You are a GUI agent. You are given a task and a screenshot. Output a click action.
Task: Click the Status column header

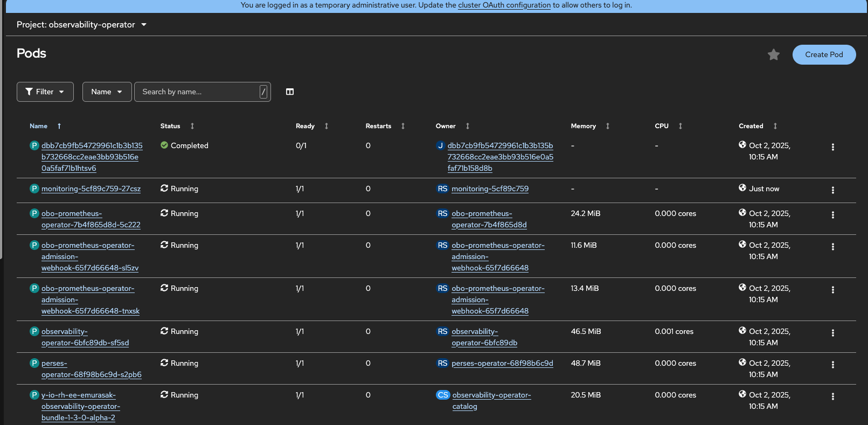pyautogui.click(x=170, y=126)
